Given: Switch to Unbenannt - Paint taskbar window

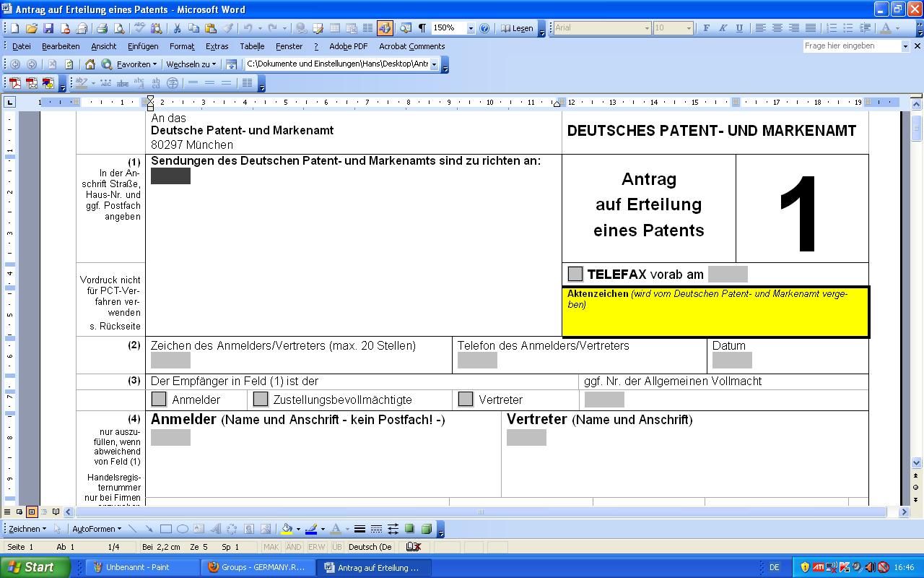Looking at the screenshot, I should [x=143, y=567].
